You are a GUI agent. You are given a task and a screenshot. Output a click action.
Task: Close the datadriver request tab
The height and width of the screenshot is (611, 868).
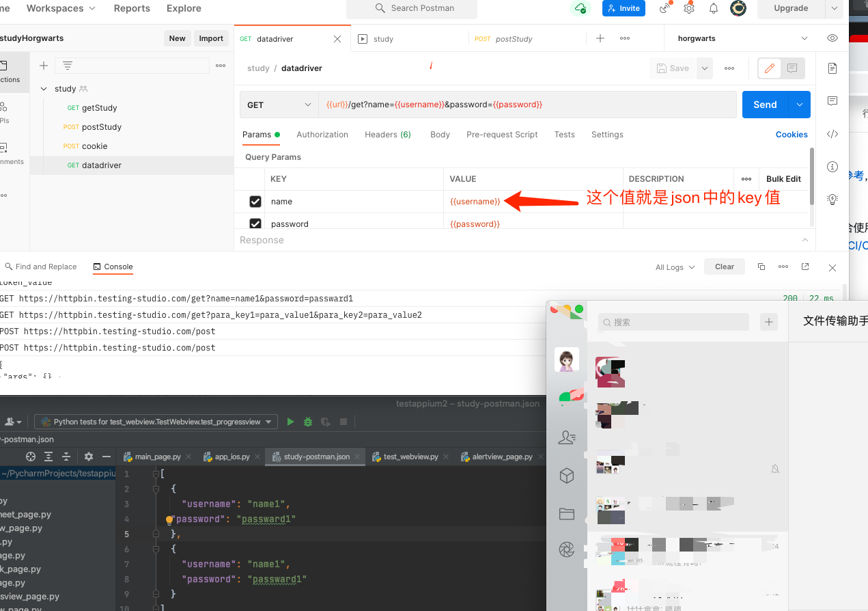click(337, 39)
